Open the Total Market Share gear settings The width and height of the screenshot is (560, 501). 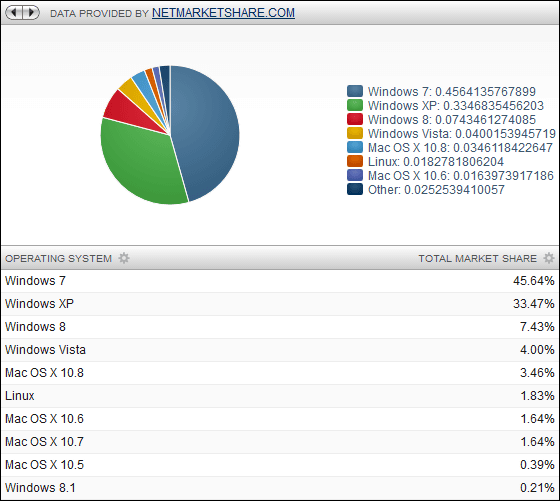(x=549, y=258)
